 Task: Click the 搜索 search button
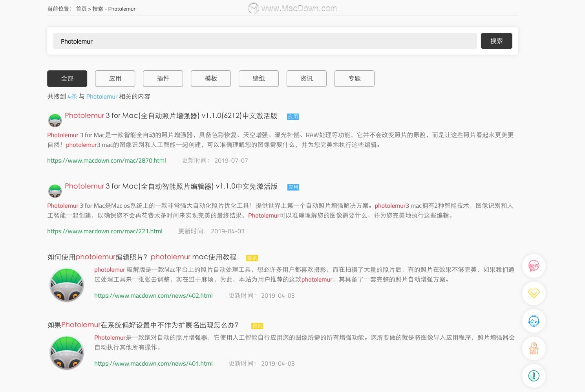click(x=496, y=41)
